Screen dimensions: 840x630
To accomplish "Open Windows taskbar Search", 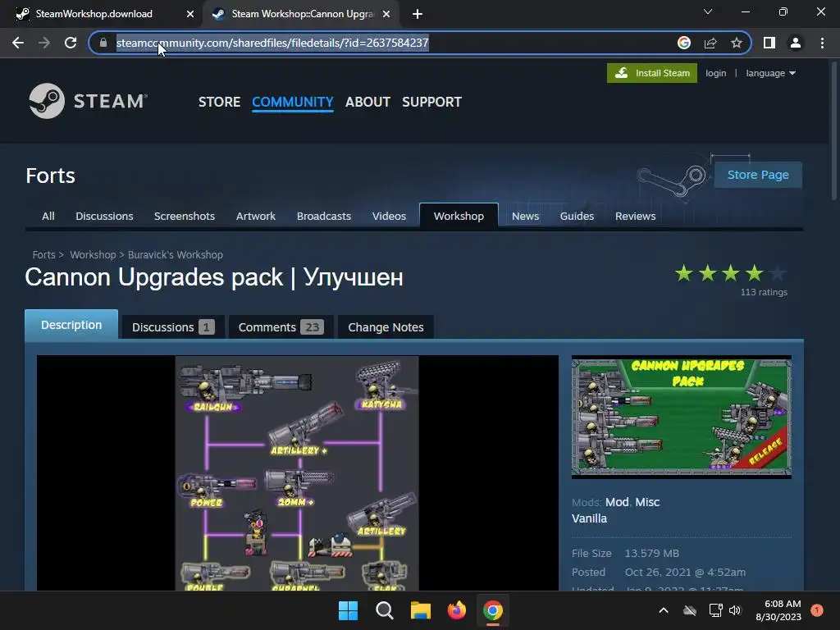I will click(x=384, y=610).
